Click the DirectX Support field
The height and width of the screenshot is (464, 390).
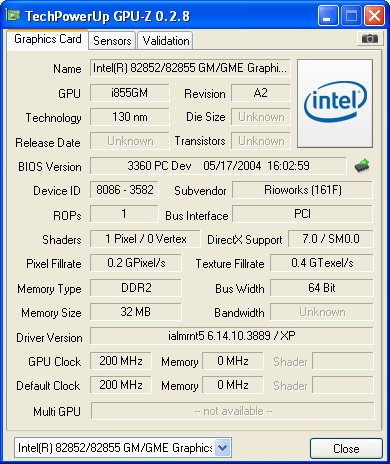331,239
